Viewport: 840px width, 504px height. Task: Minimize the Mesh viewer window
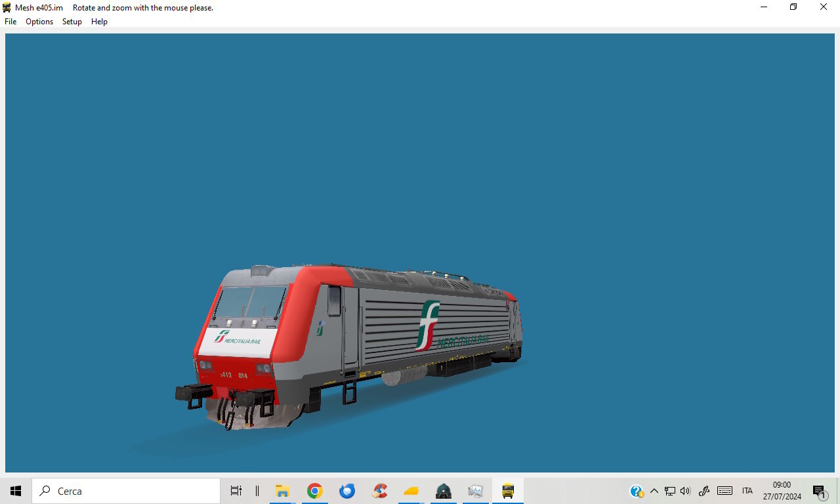(x=764, y=7)
